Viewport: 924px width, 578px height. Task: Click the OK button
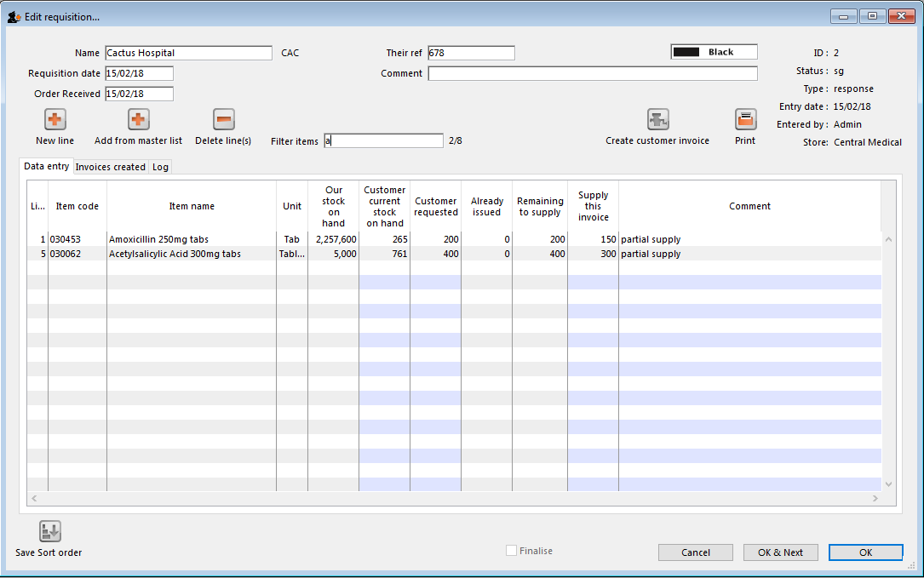coord(865,552)
